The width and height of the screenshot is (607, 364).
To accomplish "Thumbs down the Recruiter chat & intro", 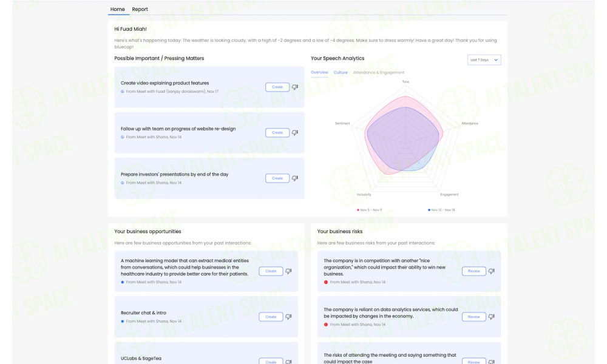I will pyautogui.click(x=289, y=317).
